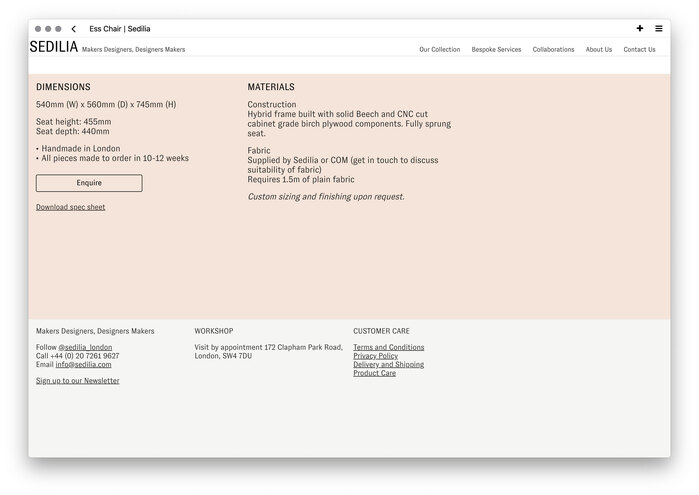Open Terms and Conditions
Image resolution: width=699 pixels, height=495 pixels.
tap(389, 347)
